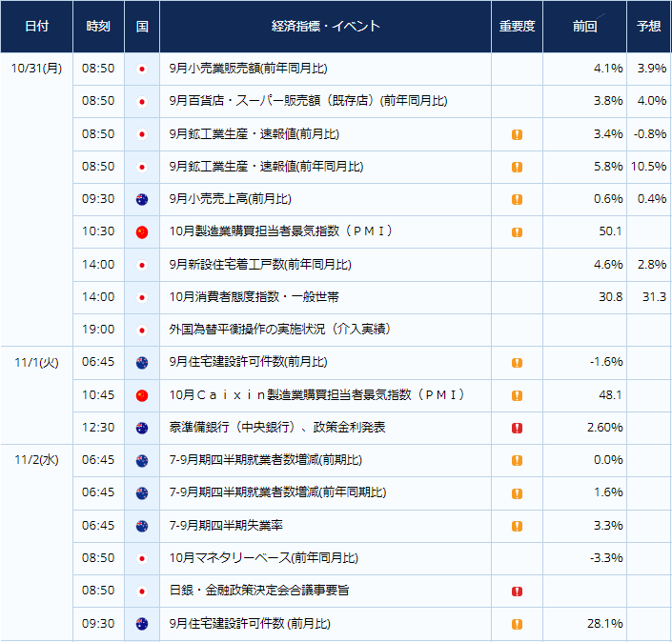Click event 7-9月期四半期失業率
The image size is (672, 642).
pos(226,526)
